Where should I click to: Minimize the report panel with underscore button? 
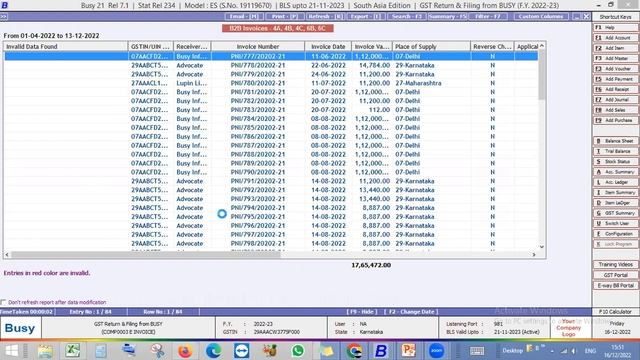tap(576, 16)
